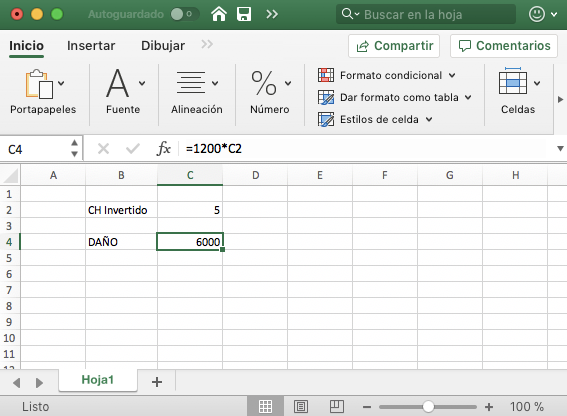The width and height of the screenshot is (567, 416).
Task: Expand the Portapapeles dropdown arrow
Action: pos(61,84)
